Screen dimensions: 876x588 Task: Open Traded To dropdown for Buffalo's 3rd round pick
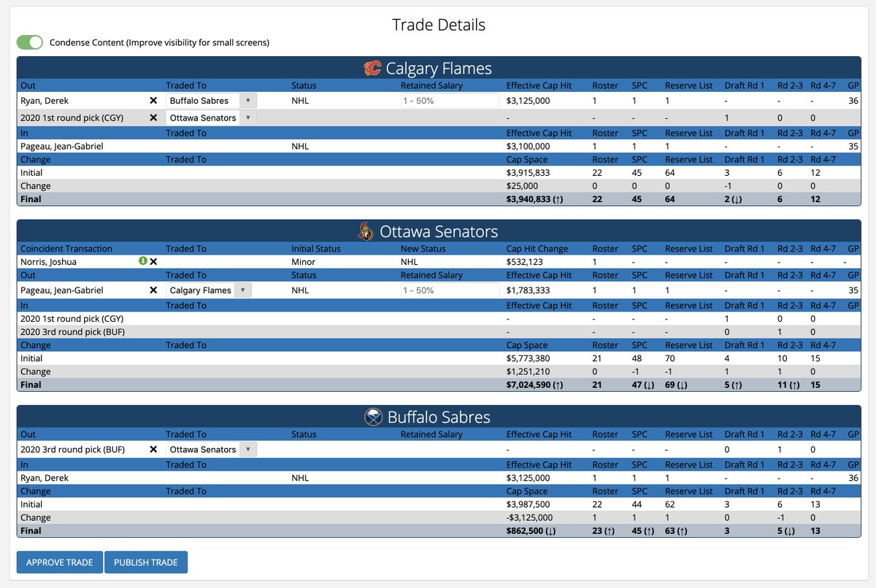[x=211, y=449]
